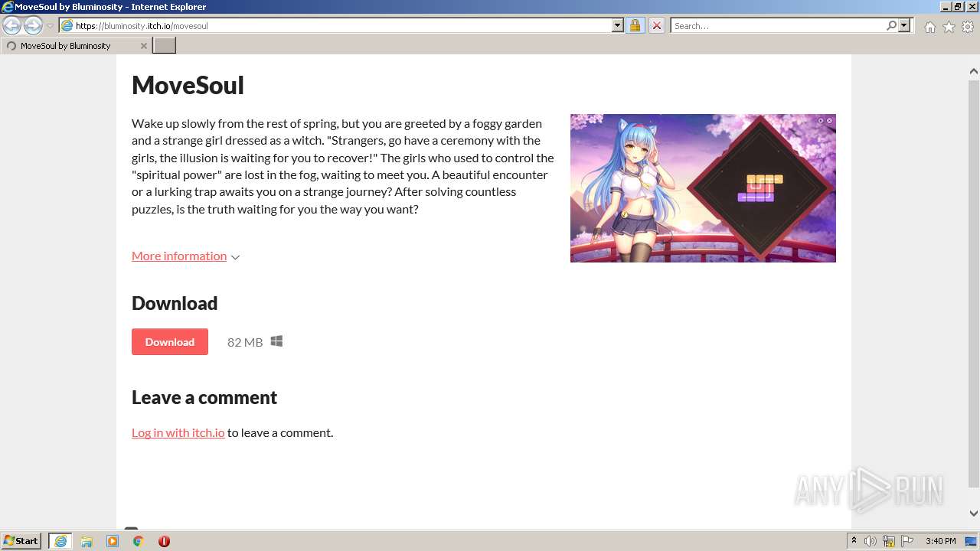
Task: Select the MoveSoul by Bluminosity tab
Action: (x=76, y=46)
